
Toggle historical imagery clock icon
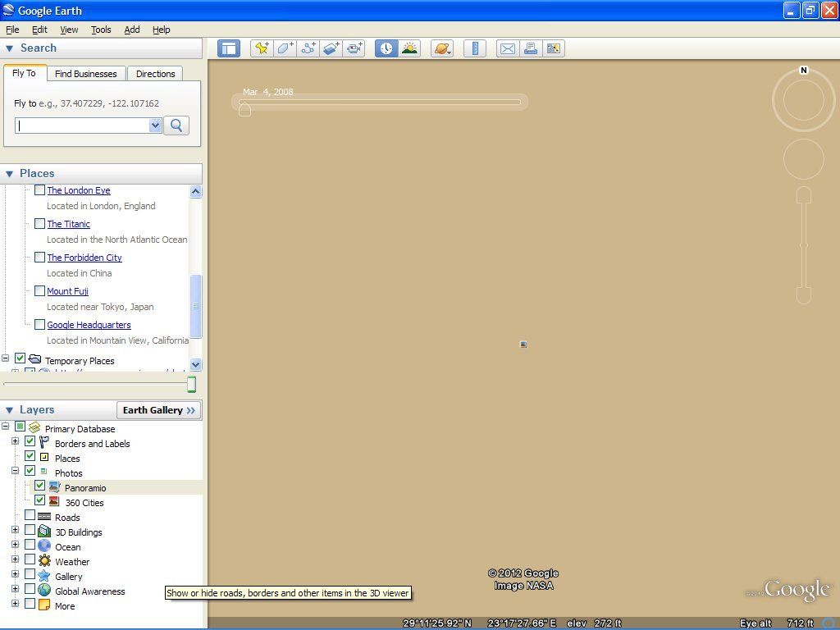tap(386, 48)
